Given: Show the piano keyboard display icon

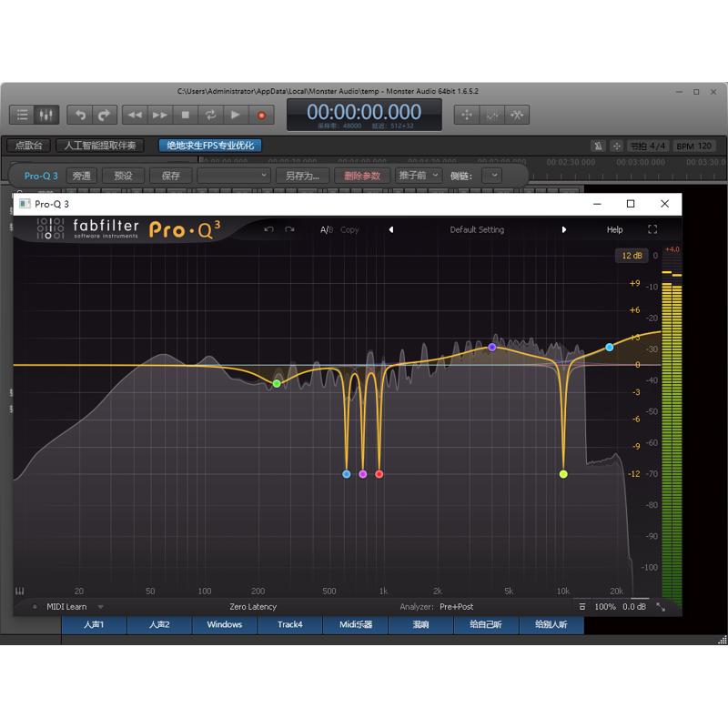Looking at the screenshot, I should (19, 591).
